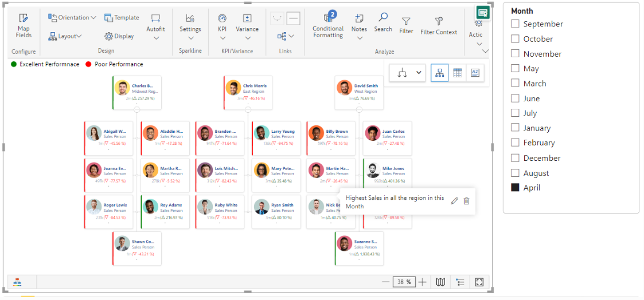This screenshot has width=644, height=300.
Task: Click the zoom in plus button
Action: (x=423, y=282)
